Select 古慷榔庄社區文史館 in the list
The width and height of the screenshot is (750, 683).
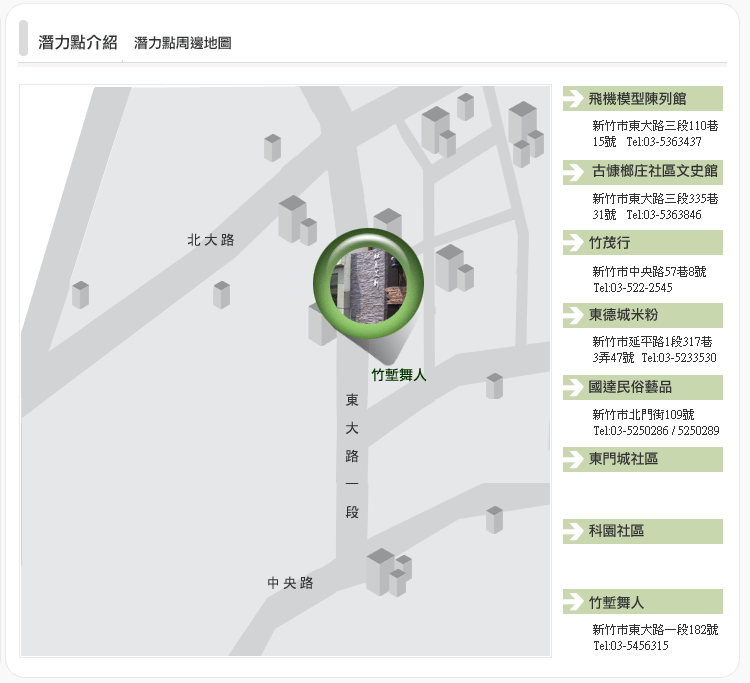point(642,172)
